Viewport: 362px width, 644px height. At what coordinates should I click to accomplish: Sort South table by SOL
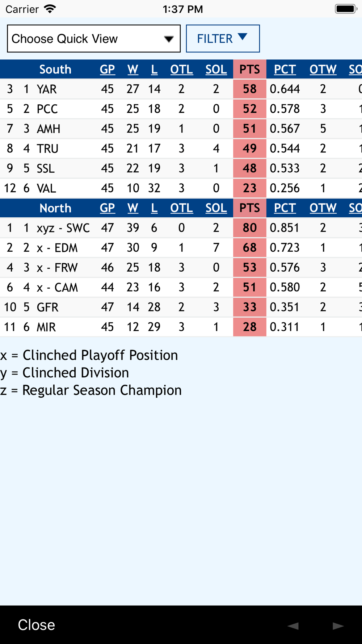point(216,70)
